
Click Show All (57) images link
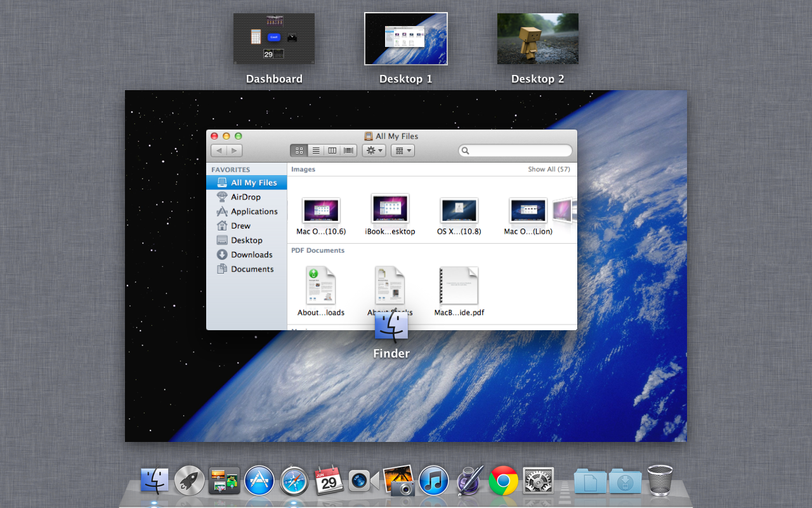[549, 170]
